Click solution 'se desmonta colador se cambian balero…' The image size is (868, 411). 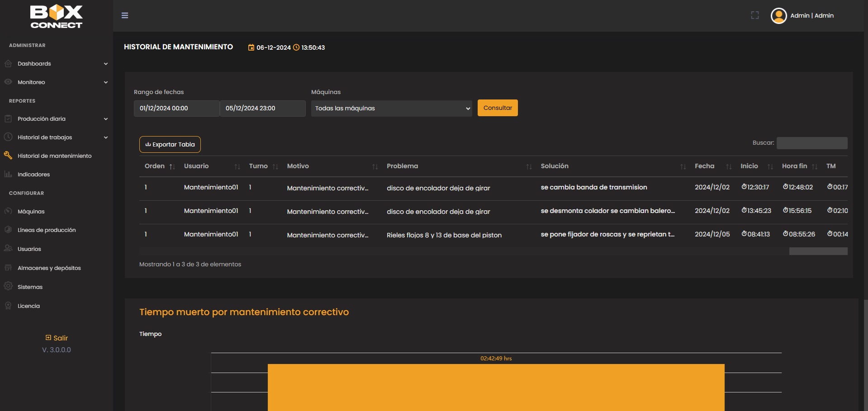(608, 211)
